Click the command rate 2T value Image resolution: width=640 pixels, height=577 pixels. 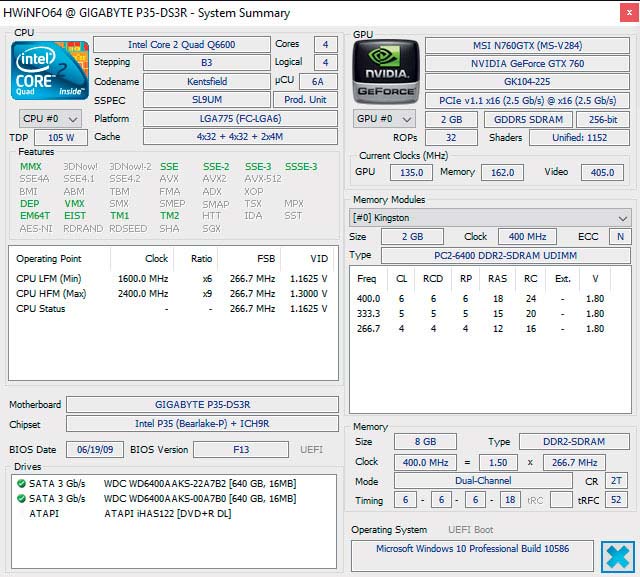click(x=616, y=481)
